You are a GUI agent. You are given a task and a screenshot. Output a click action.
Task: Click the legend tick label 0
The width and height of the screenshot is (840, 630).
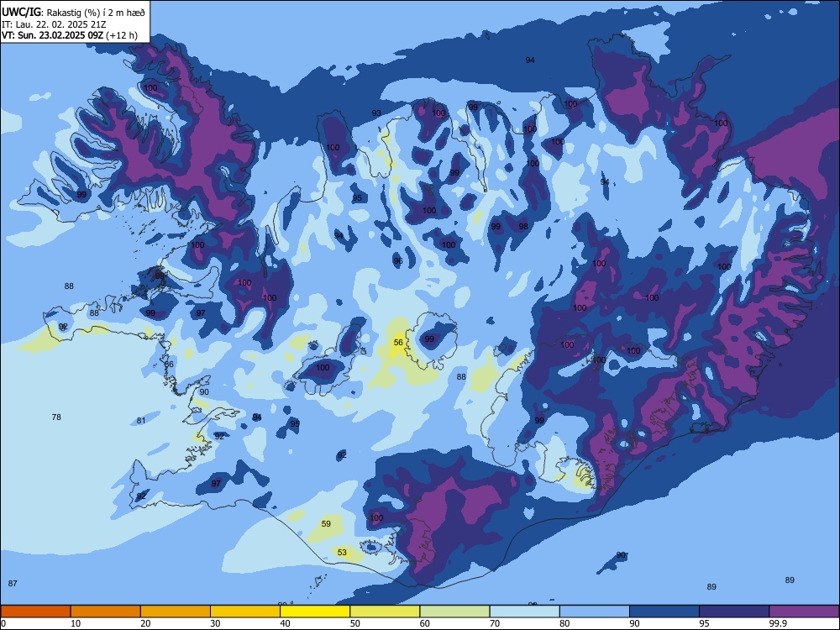[x=3, y=623]
